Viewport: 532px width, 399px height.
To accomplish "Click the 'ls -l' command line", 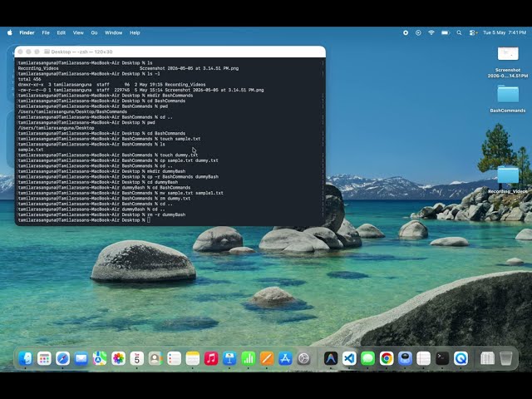I will [x=89, y=74].
